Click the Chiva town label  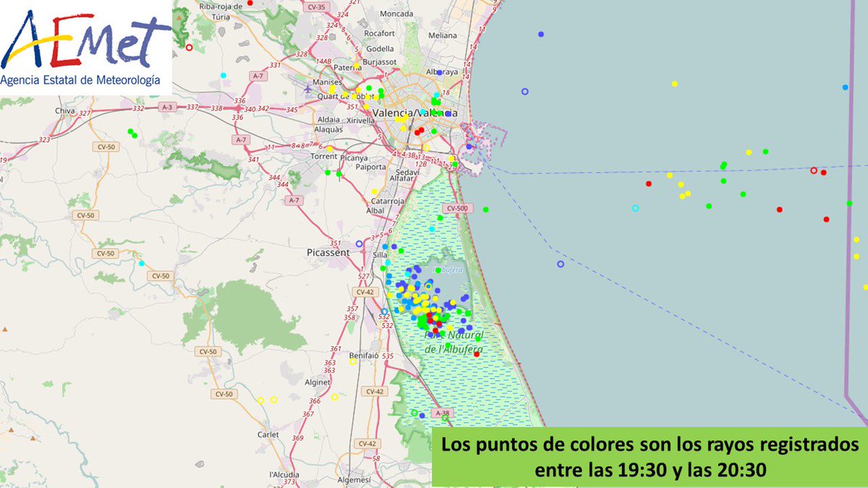(66, 111)
